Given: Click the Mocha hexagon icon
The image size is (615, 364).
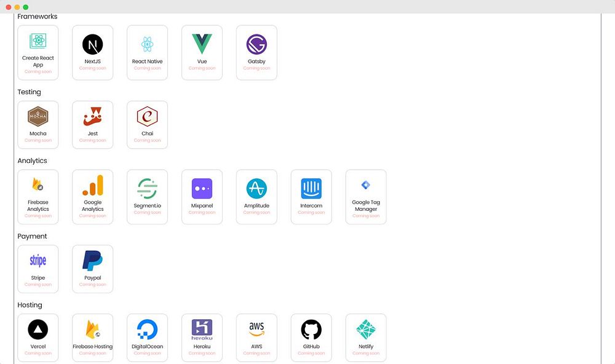Looking at the screenshot, I should pyautogui.click(x=38, y=116).
